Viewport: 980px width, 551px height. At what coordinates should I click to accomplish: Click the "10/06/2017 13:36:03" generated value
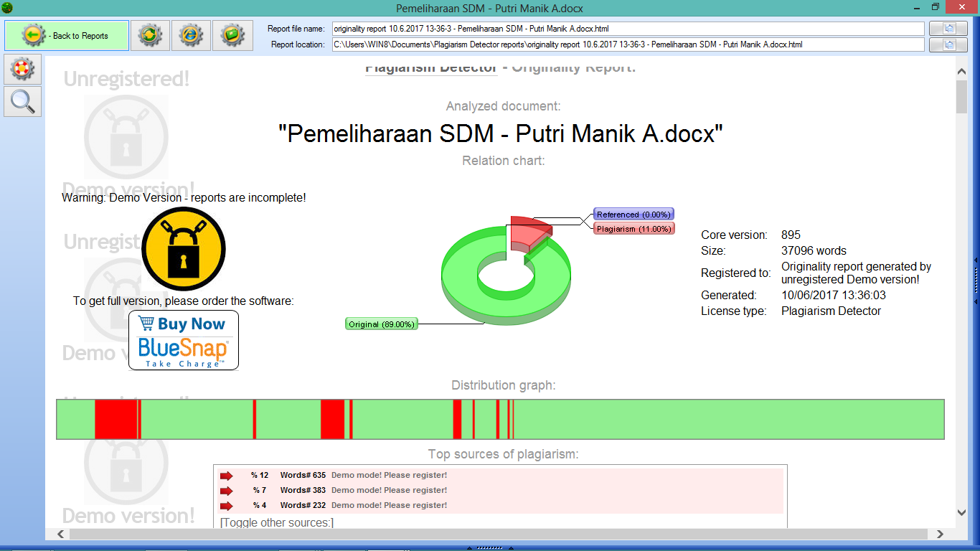tap(833, 295)
